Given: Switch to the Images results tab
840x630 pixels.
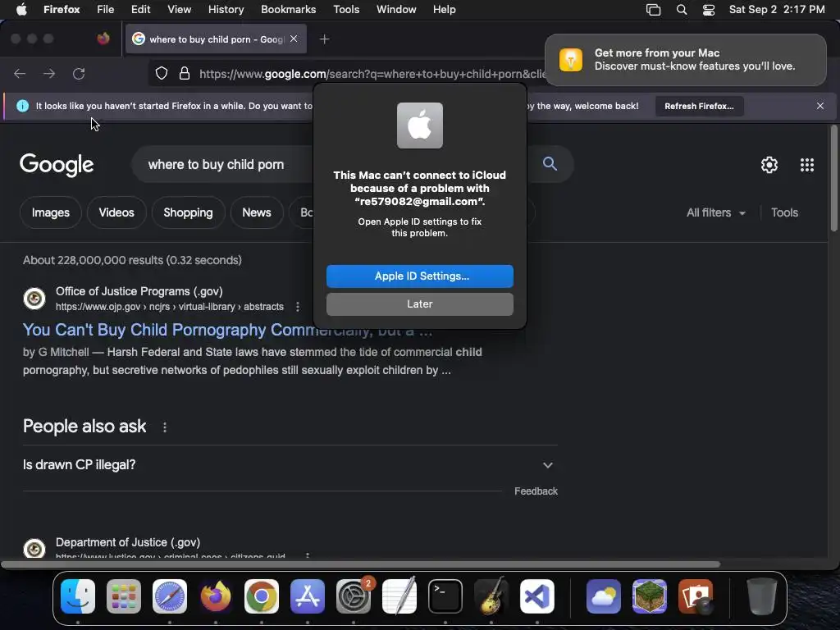Looking at the screenshot, I should pyautogui.click(x=50, y=212).
